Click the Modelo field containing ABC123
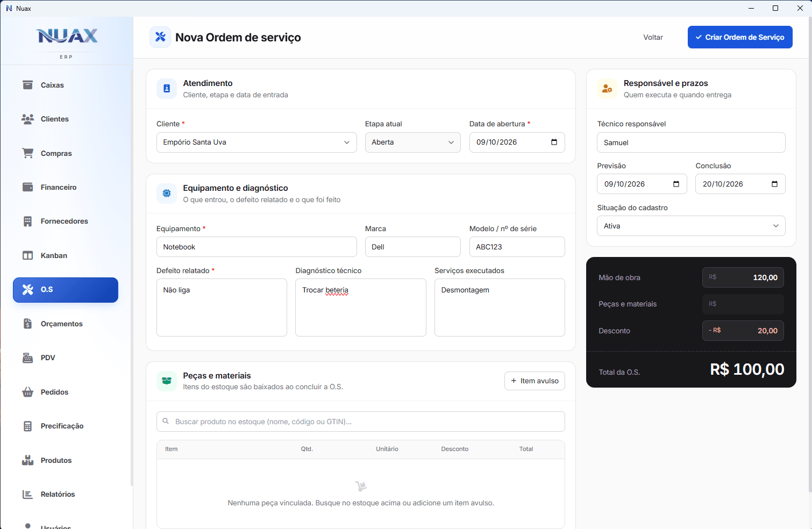The width and height of the screenshot is (812, 529). (517, 247)
